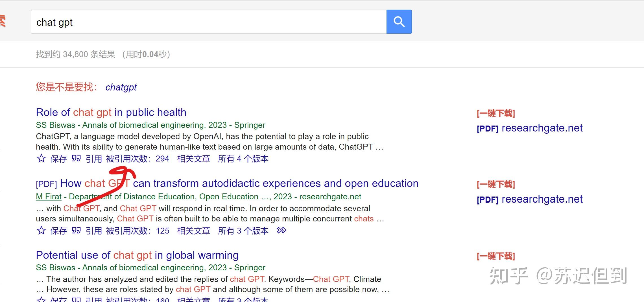Click one-click download for the first result

coord(496,113)
